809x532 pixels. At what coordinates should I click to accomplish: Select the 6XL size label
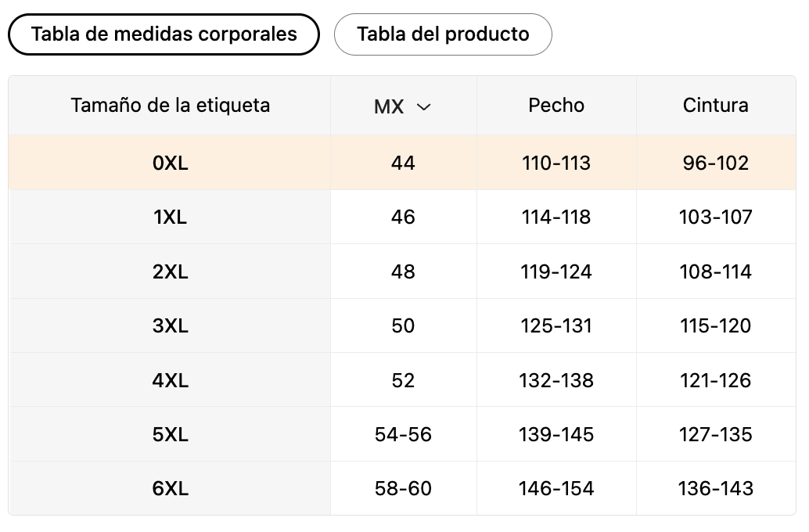click(x=171, y=489)
